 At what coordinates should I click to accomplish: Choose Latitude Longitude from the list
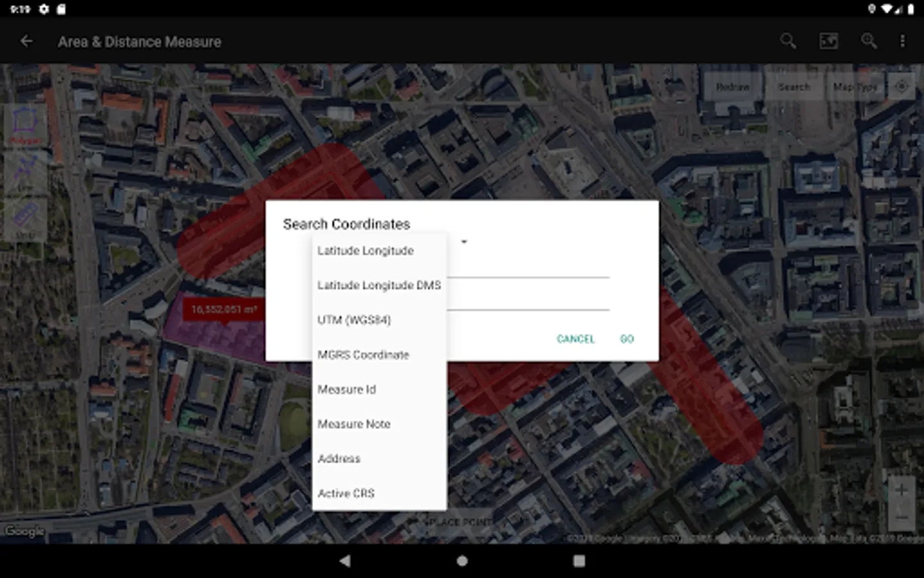365,251
